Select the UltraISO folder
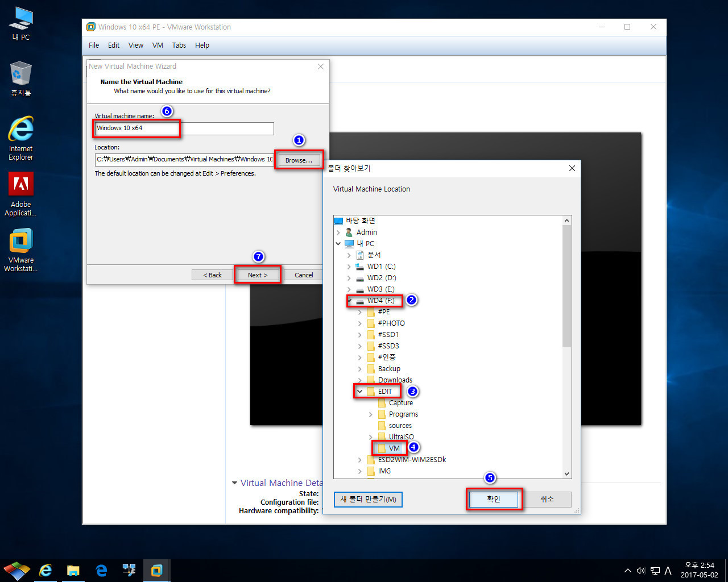This screenshot has width=728, height=582. [402, 436]
